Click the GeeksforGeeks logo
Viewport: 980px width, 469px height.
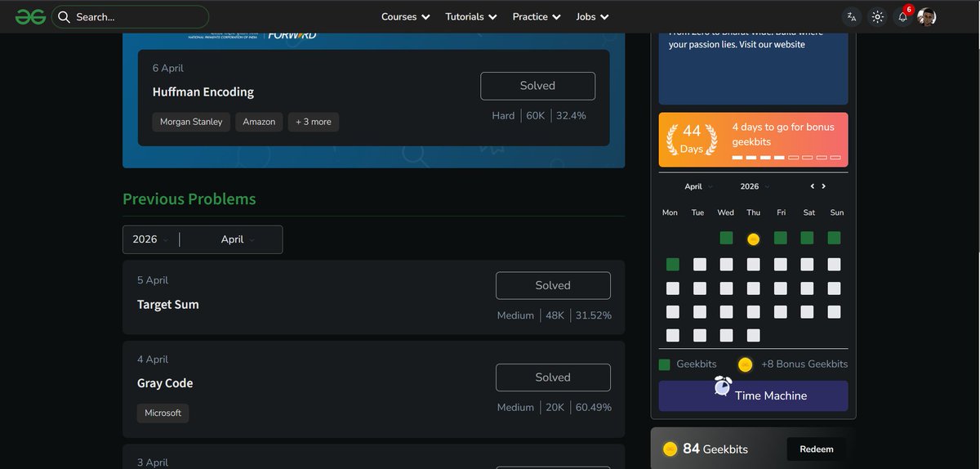click(30, 16)
